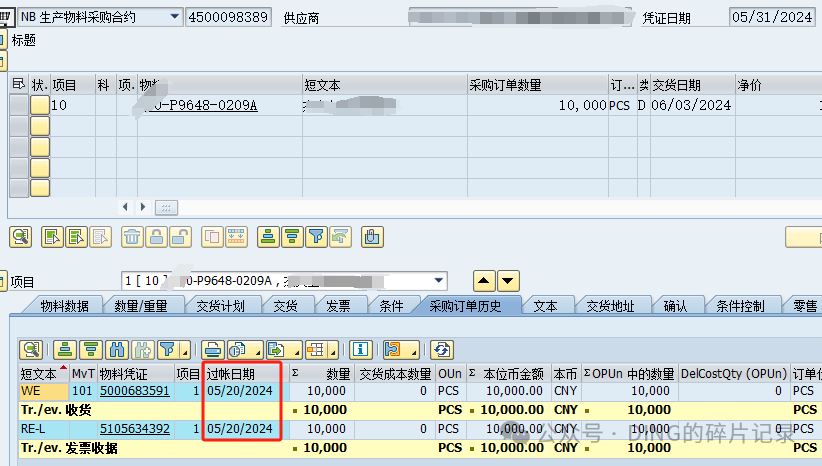Screen dimensions: 822x466
Task: Click the item table horizontal scroll thumb
Action: [x=166, y=208]
